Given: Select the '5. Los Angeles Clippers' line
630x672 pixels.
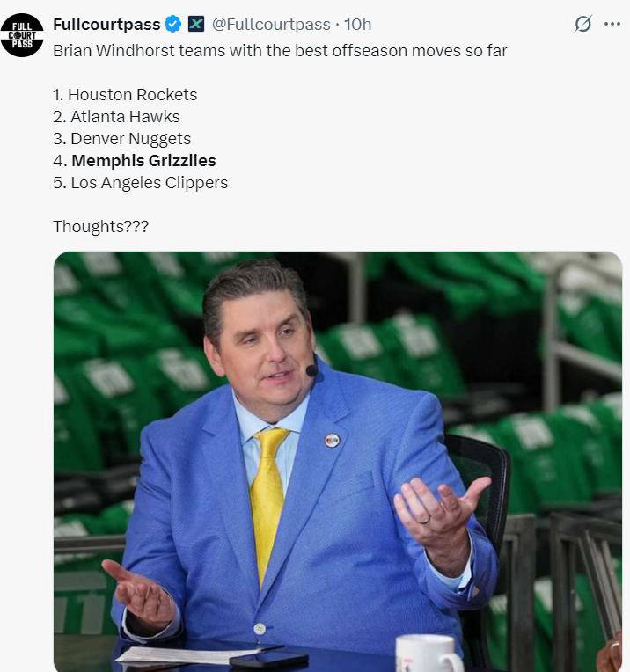Looking at the screenshot, I should pos(141,183).
